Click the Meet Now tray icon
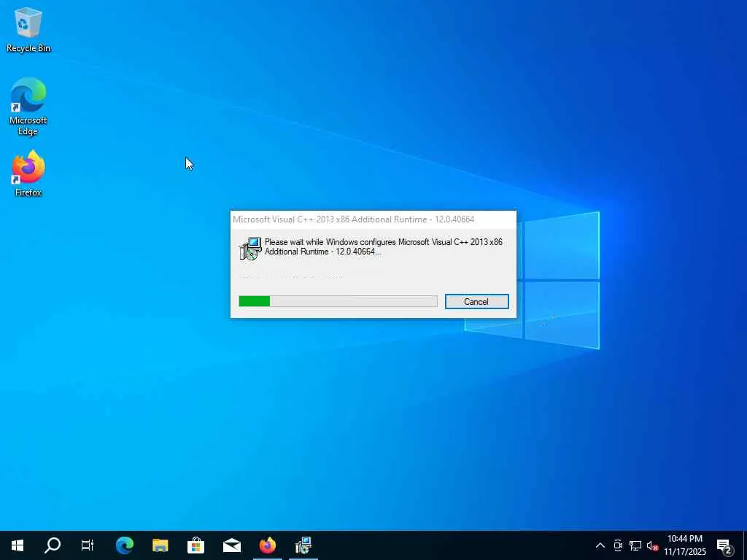The height and width of the screenshot is (560, 747). [x=618, y=545]
